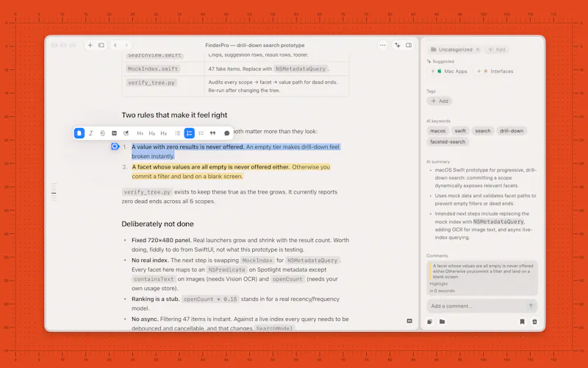Click the 'NSPredicate' inline code

pos(226,269)
